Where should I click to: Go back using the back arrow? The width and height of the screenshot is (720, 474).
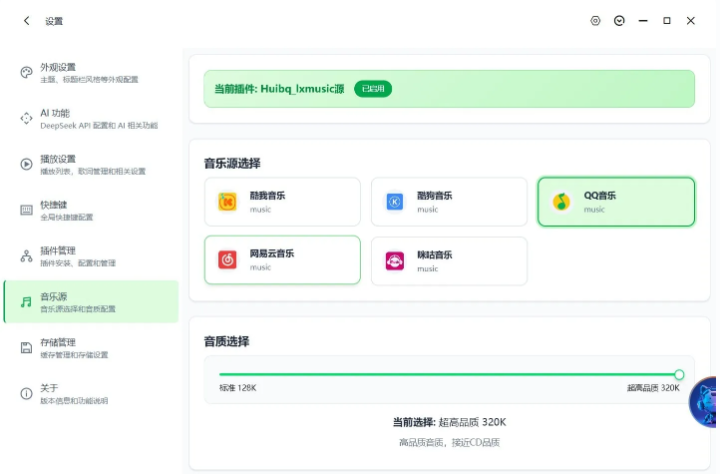27,21
